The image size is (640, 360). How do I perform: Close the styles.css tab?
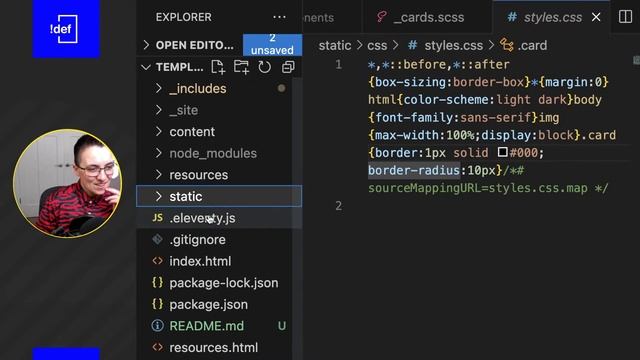coord(596,17)
